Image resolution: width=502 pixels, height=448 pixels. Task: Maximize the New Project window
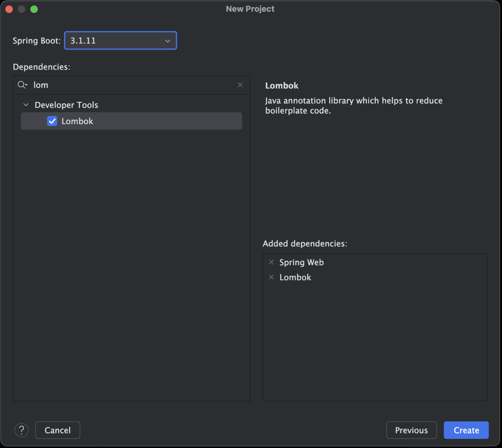click(x=34, y=9)
